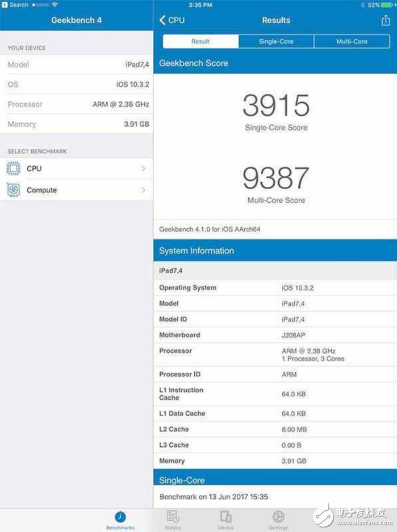Tap the Operating System table row
The height and width of the screenshot is (532, 397).
[275, 288]
